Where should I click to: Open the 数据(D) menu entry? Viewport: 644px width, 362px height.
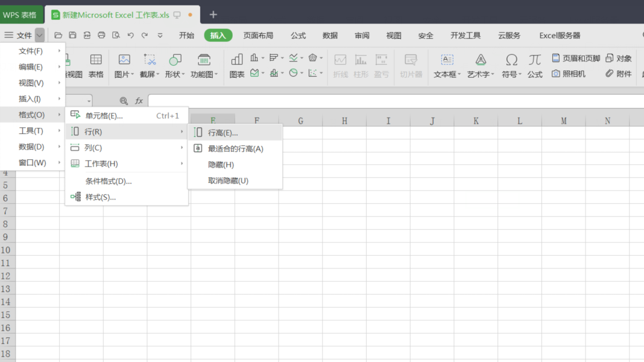[33, 147]
